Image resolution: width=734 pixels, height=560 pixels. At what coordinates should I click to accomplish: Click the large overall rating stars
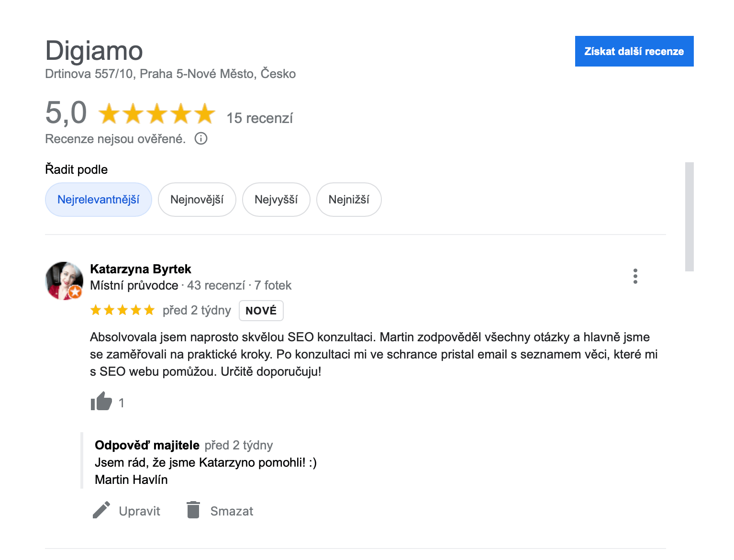[157, 114]
